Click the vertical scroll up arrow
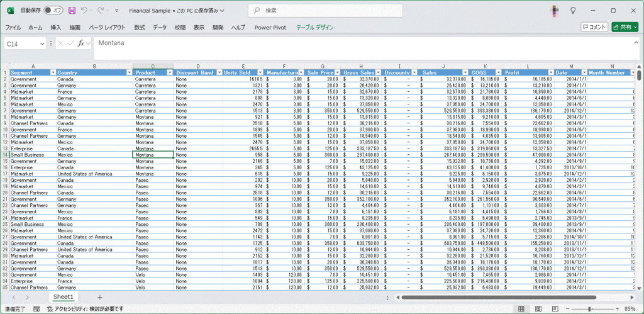 [639, 67]
